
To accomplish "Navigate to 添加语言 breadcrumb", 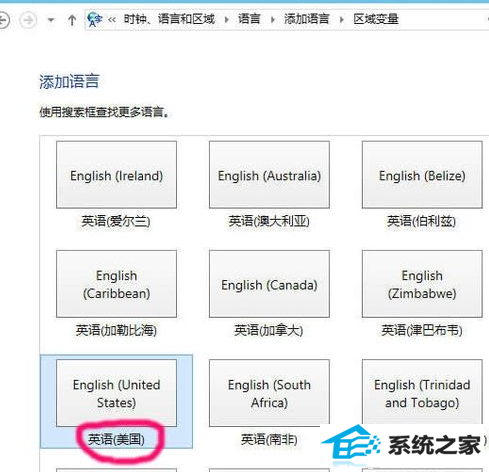I will 306,19.
